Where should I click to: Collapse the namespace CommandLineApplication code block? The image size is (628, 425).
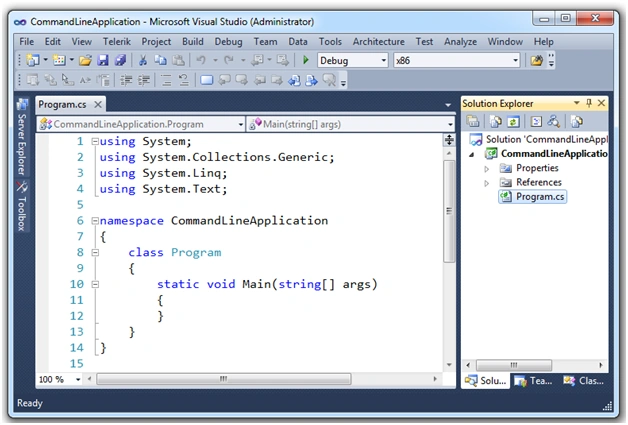point(95,221)
